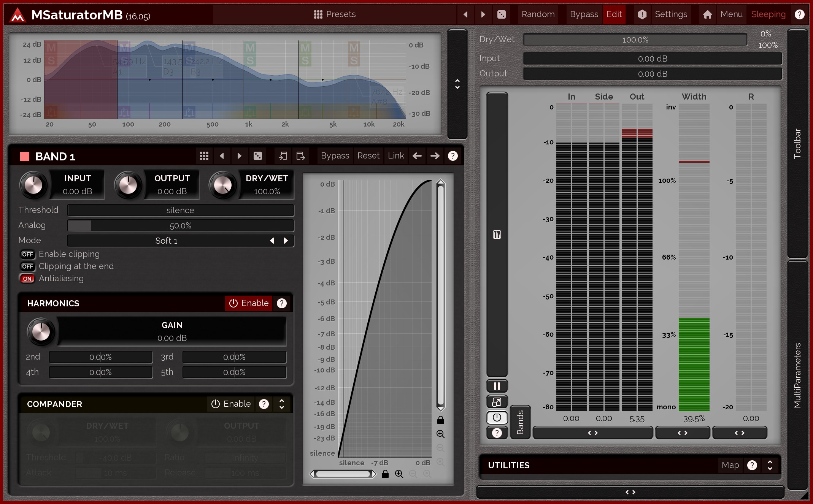Click the random preset dice icon in top bar
Viewport: 813px width, 504px height.
(502, 14)
